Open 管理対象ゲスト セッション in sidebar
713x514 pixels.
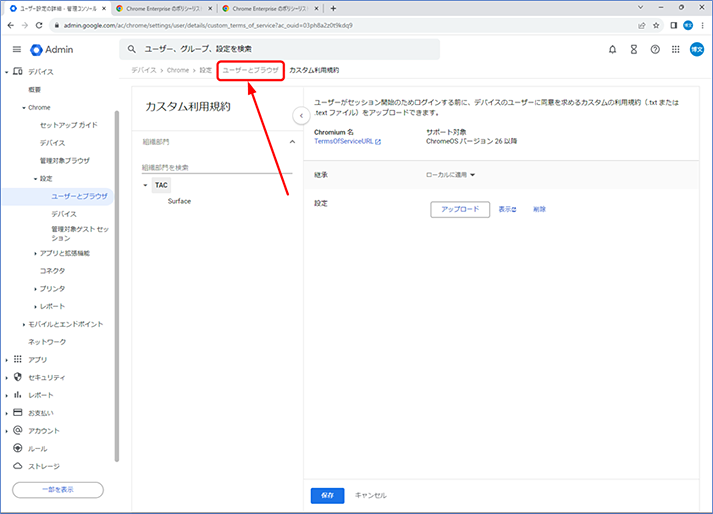80,233
